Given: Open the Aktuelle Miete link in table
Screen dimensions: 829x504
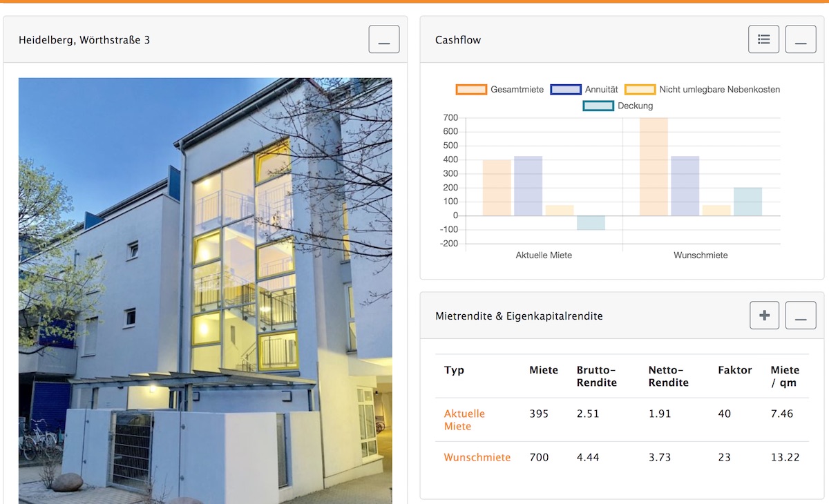Looking at the screenshot, I should click(x=464, y=420).
